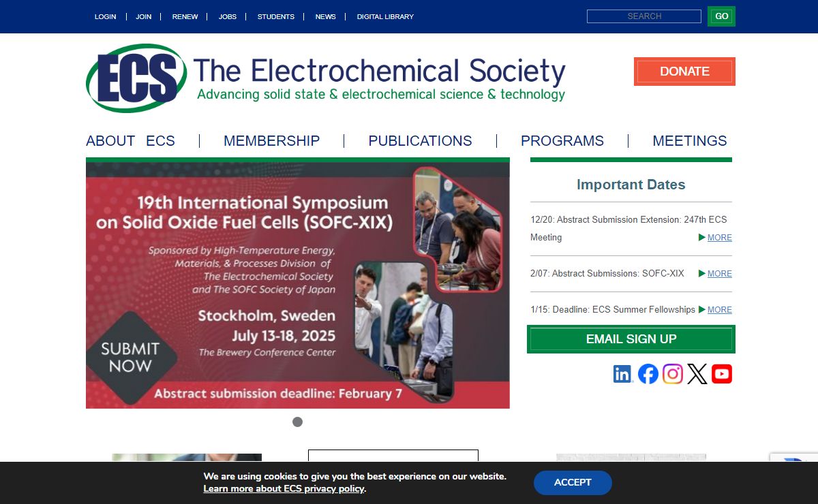Accept cookies with the Accept button
The image size is (818, 504).
(573, 482)
